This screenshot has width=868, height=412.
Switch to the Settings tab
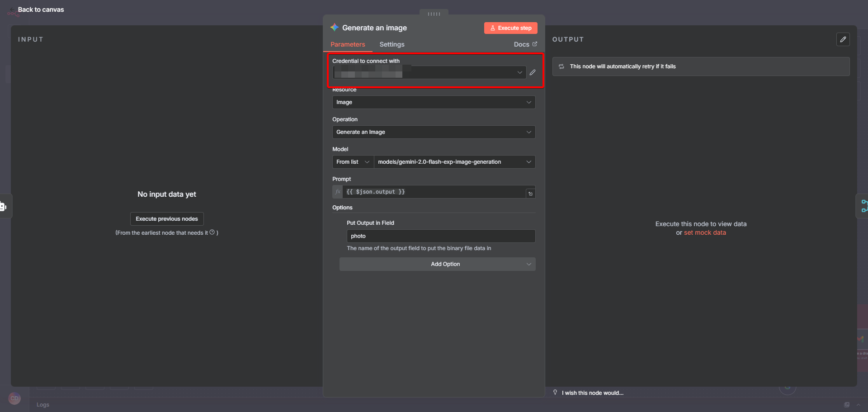click(x=392, y=44)
